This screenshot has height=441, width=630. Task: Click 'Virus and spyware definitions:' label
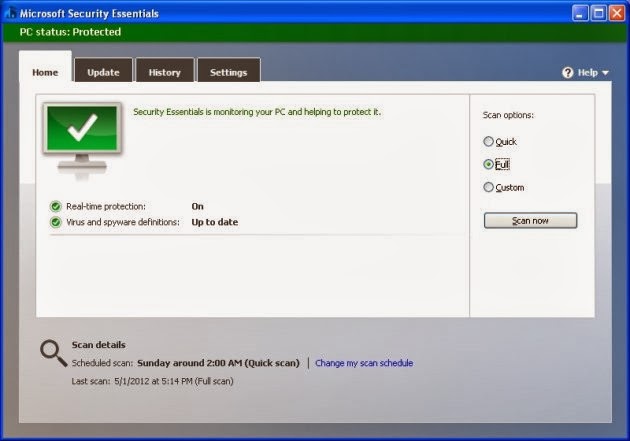tap(123, 222)
